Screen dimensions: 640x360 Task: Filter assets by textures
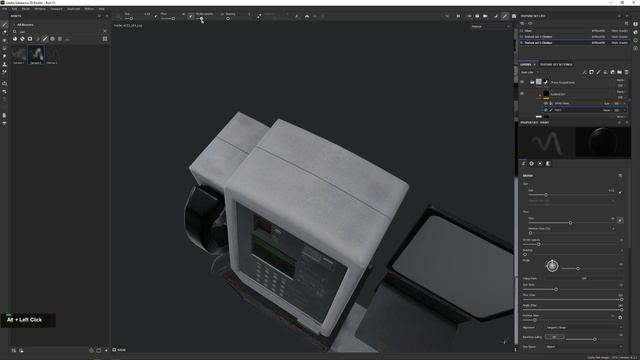(x=60, y=39)
